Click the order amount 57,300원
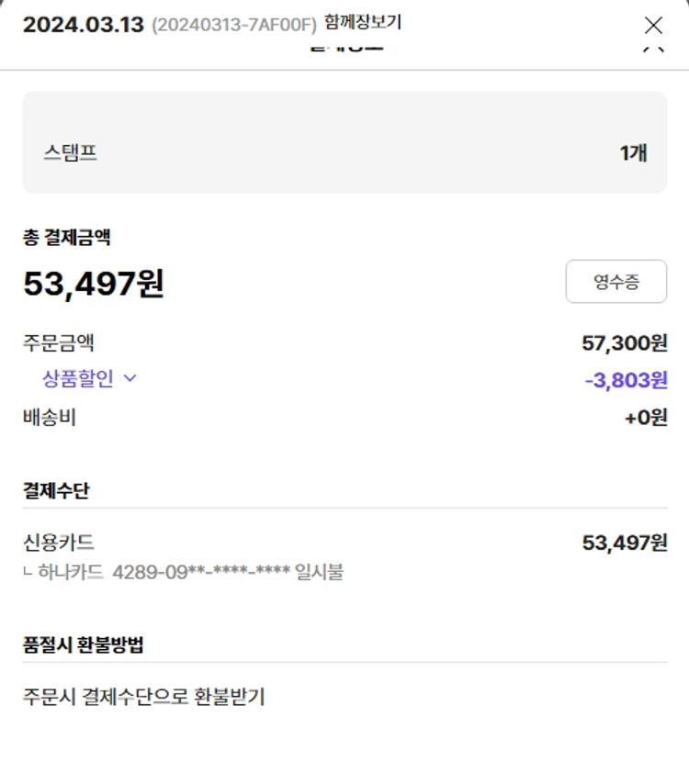 [x=625, y=343]
